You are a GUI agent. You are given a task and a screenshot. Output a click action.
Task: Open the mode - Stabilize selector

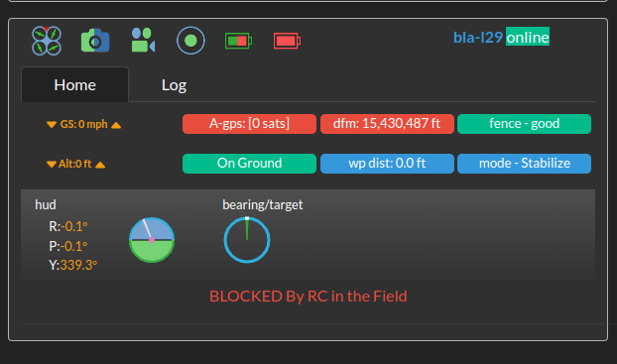(524, 164)
